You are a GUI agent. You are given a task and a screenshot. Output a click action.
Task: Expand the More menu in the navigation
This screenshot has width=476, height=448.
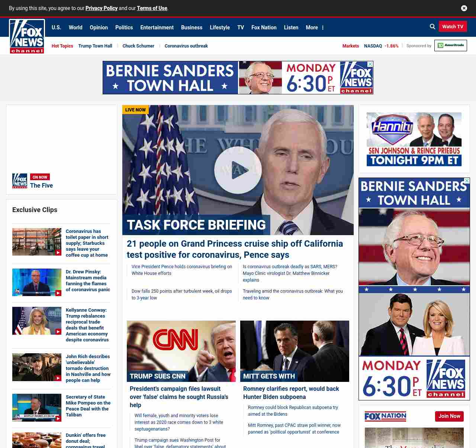tap(315, 27)
